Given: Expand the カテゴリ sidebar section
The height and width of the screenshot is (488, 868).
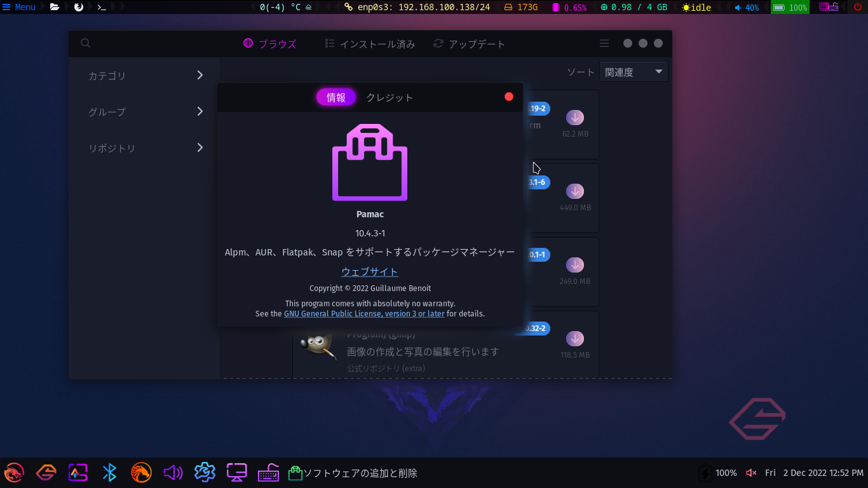Looking at the screenshot, I should click(144, 76).
